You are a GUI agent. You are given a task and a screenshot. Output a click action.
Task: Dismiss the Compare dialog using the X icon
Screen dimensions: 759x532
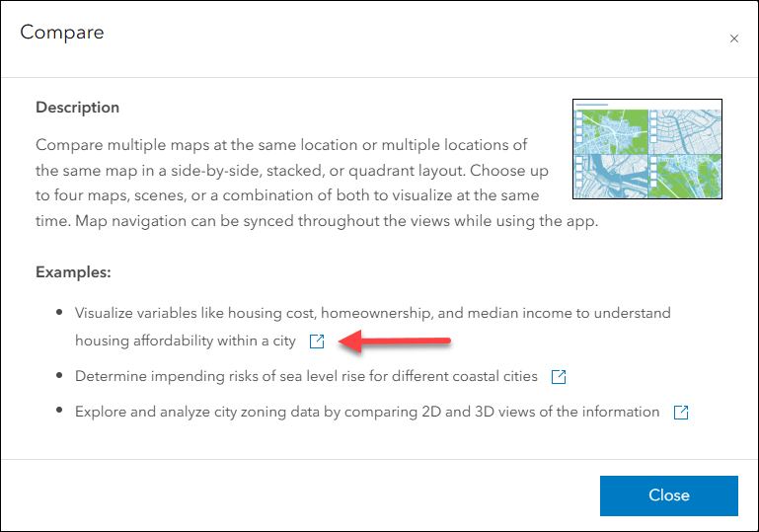(x=733, y=38)
